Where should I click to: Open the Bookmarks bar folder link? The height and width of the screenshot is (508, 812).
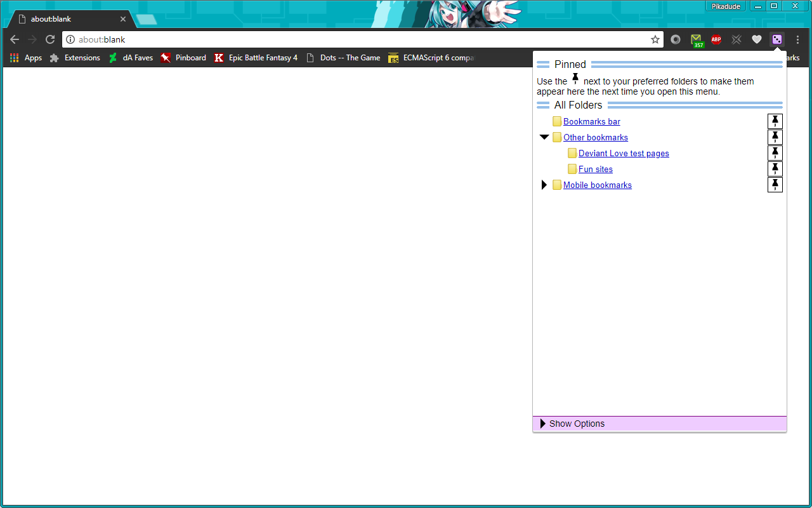coord(591,121)
